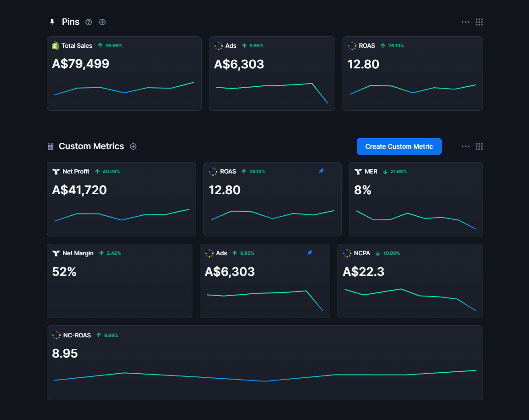Viewport: 529px width, 420px height.
Task: Click the Shopify icon on Total Sales card
Action: (x=56, y=46)
